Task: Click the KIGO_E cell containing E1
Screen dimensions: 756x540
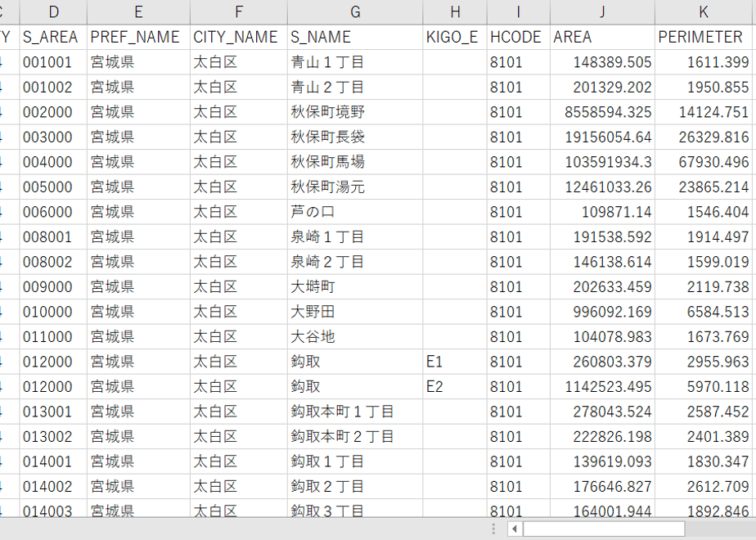Action: point(455,362)
